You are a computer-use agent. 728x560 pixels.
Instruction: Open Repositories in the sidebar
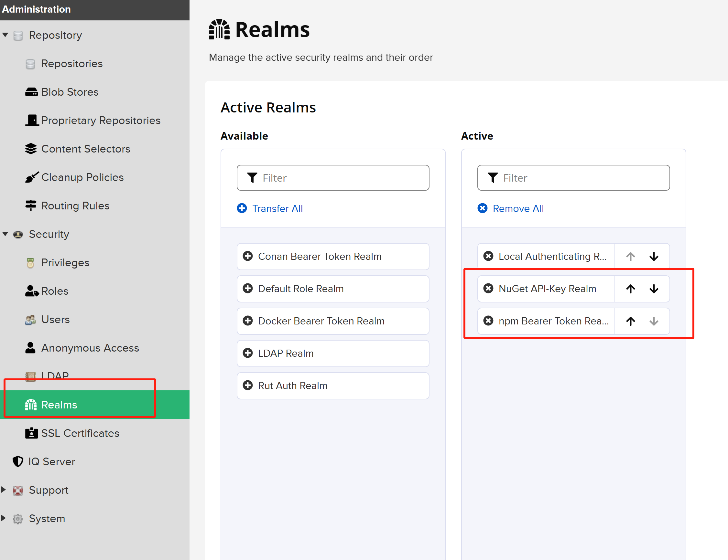coord(72,64)
